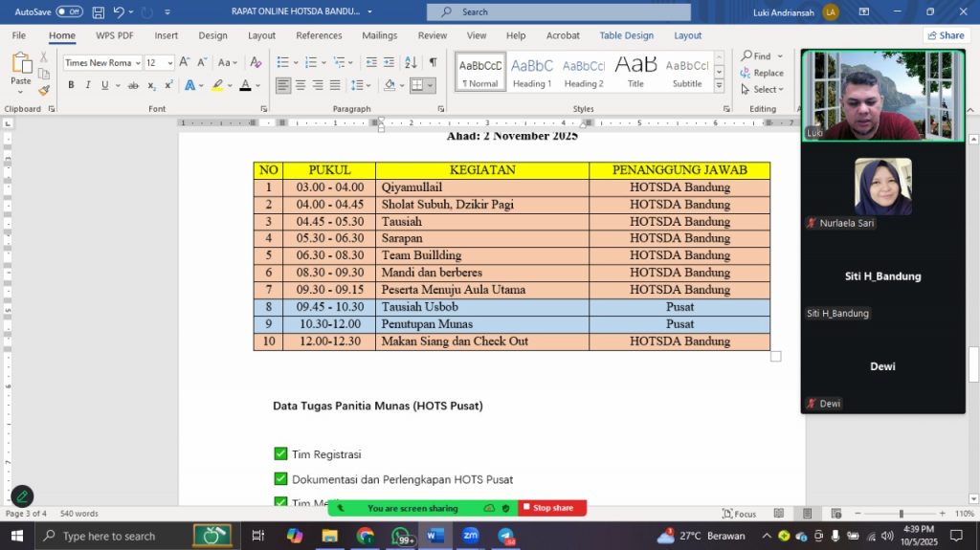Click the Share button
Screen dimensions: 980x550
tap(946, 35)
